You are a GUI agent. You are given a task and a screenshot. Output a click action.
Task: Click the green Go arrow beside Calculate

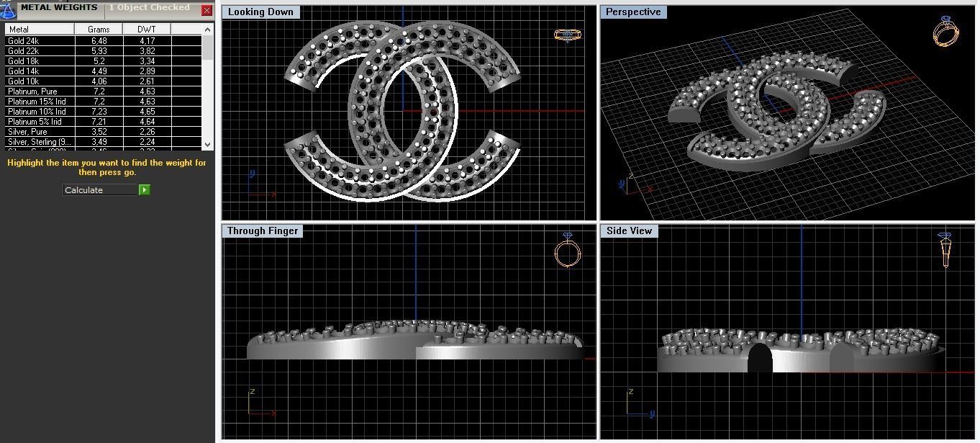[x=145, y=190]
